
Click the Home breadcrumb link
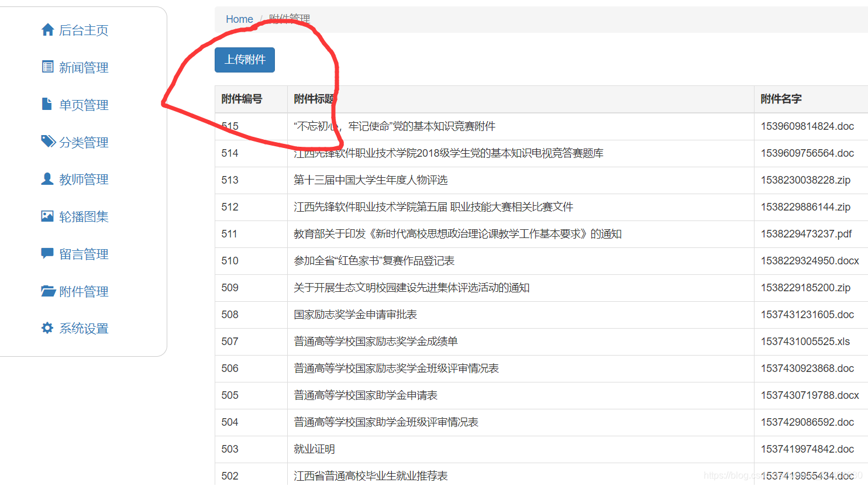239,19
